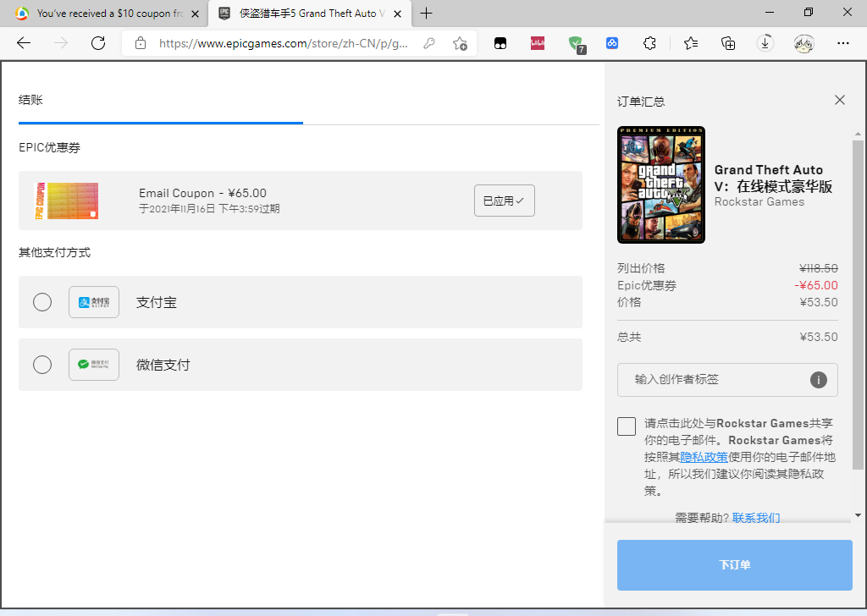Select the 支付宝 radio button

click(42, 302)
